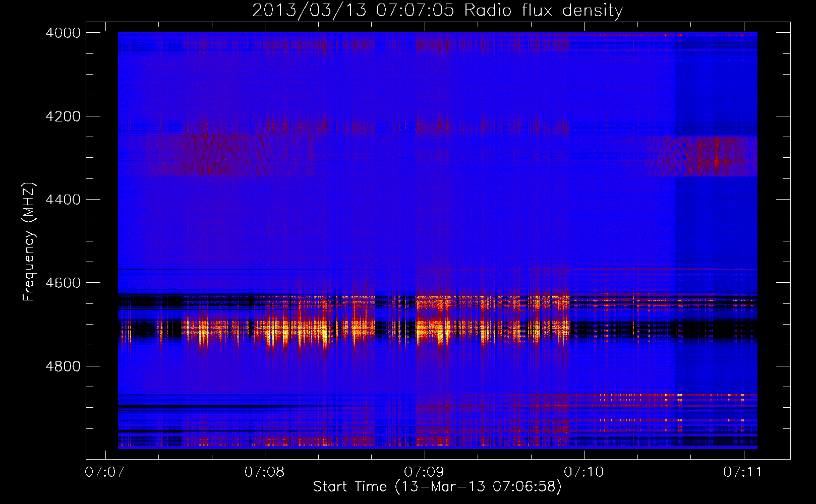Click the 4000 frequency tick label

click(x=63, y=33)
